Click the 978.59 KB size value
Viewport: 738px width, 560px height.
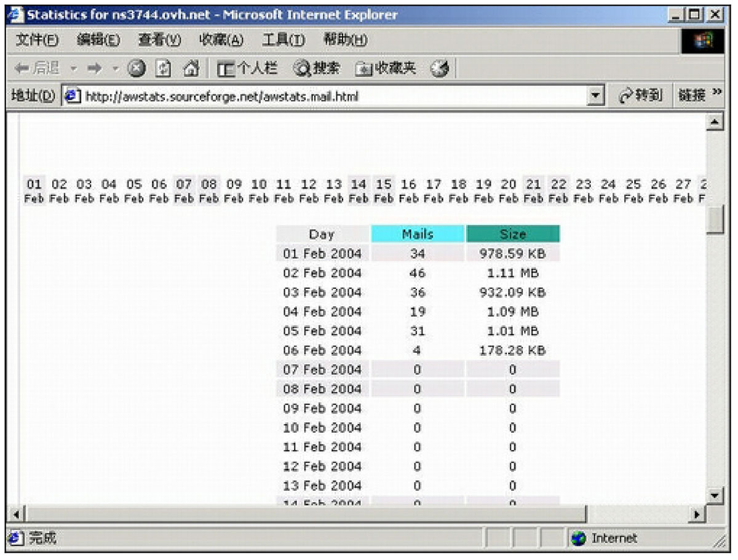coord(513,253)
